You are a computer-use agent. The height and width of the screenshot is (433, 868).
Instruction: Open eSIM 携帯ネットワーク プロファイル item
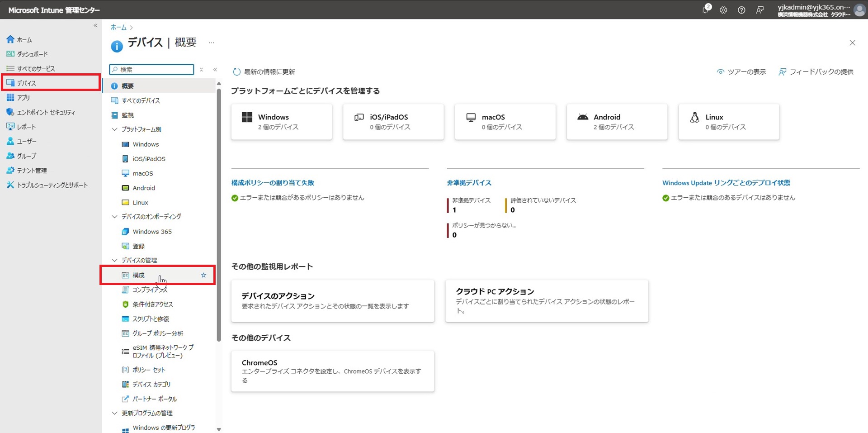point(158,352)
